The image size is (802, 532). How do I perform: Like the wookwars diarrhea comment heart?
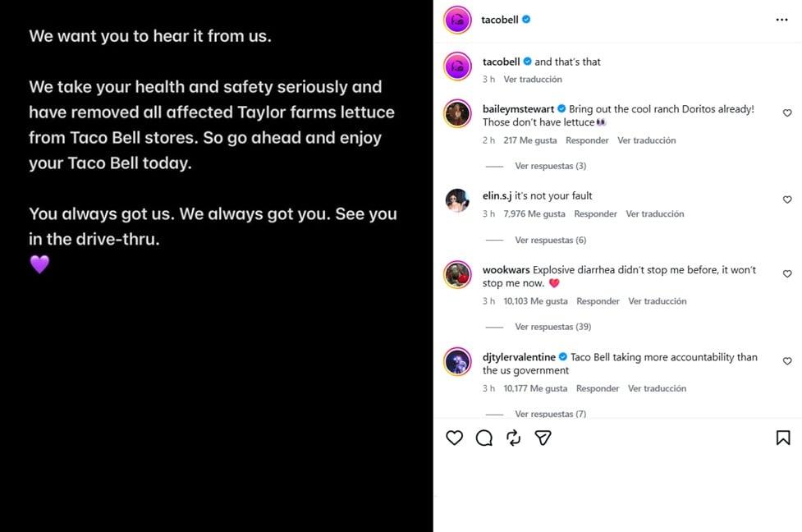pyautogui.click(x=787, y=273)
